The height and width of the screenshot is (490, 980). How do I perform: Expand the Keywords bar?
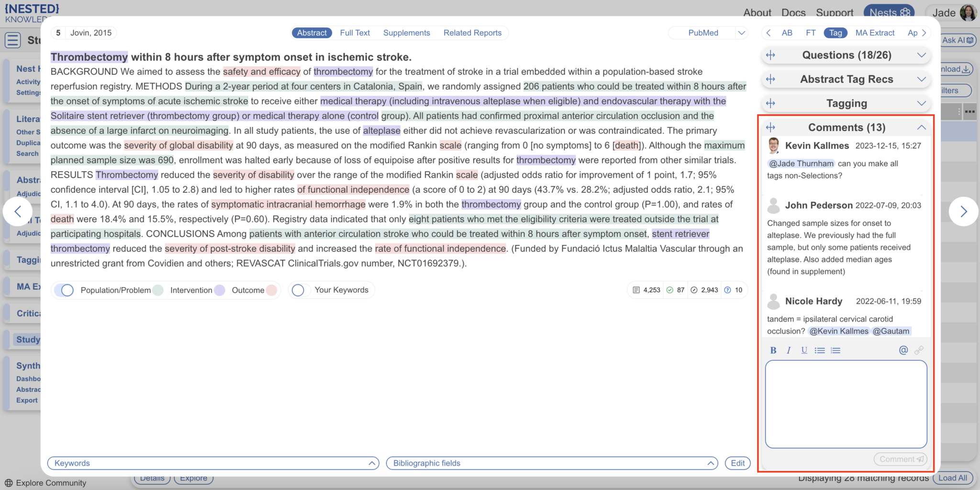[213, 463]
